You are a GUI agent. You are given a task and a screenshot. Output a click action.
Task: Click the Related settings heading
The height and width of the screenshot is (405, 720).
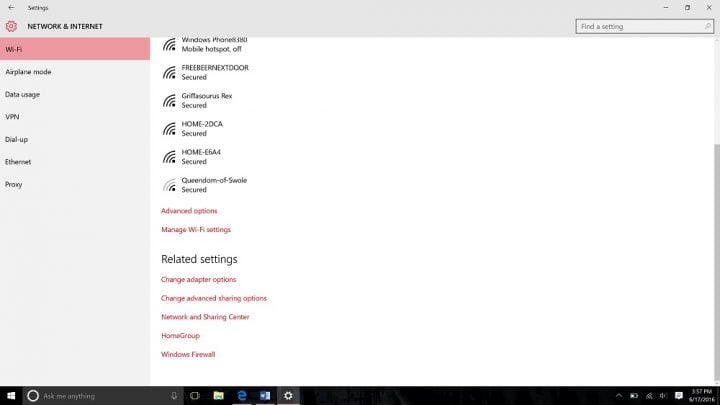click(x=199, y=259)
